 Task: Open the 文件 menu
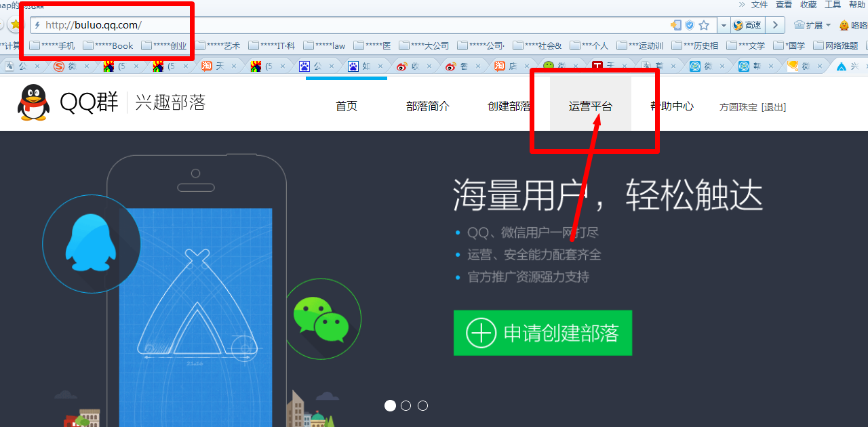(x=759, y=5)
